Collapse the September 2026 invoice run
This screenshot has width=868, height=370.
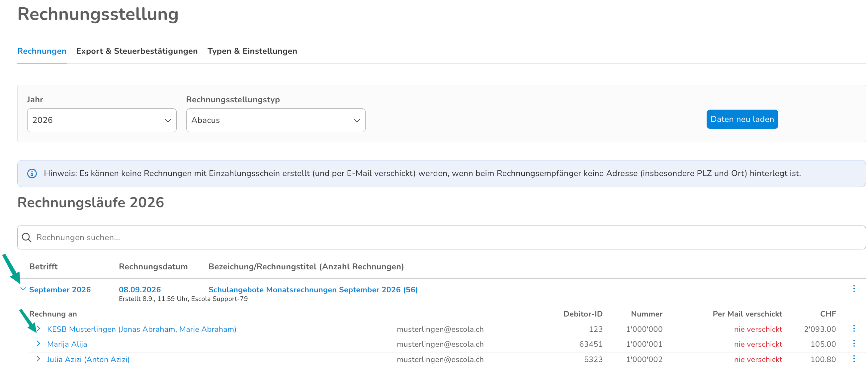[23, 289]
